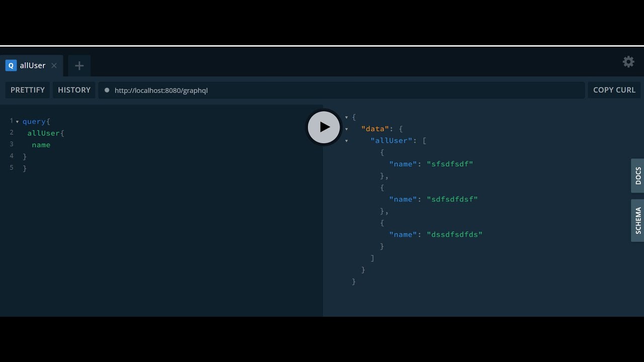644x362 pixels.
Task: Click the "sfsdfsdf" value in the response
Action: pyautogui.click(x=450, y=164)
